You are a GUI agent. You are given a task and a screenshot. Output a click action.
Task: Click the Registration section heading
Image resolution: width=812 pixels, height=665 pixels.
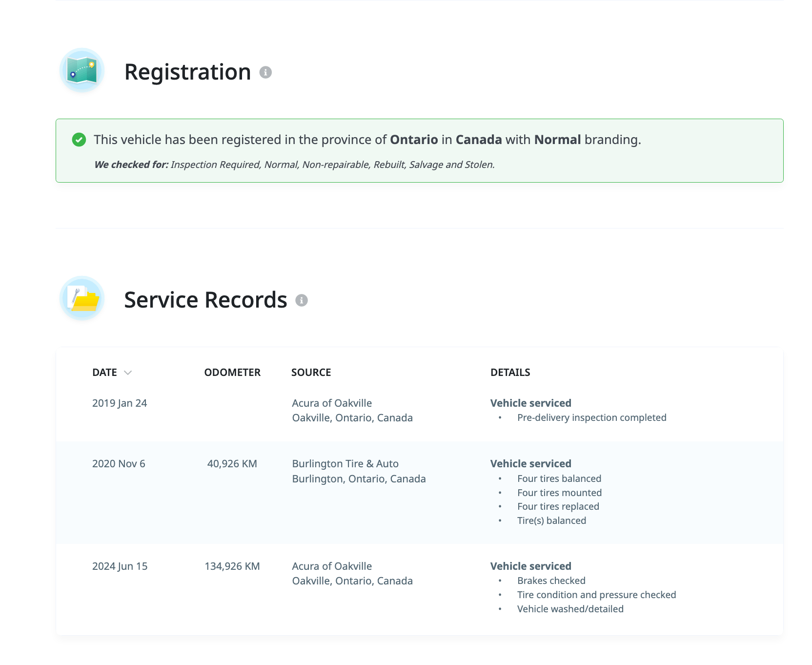[187, 72]
